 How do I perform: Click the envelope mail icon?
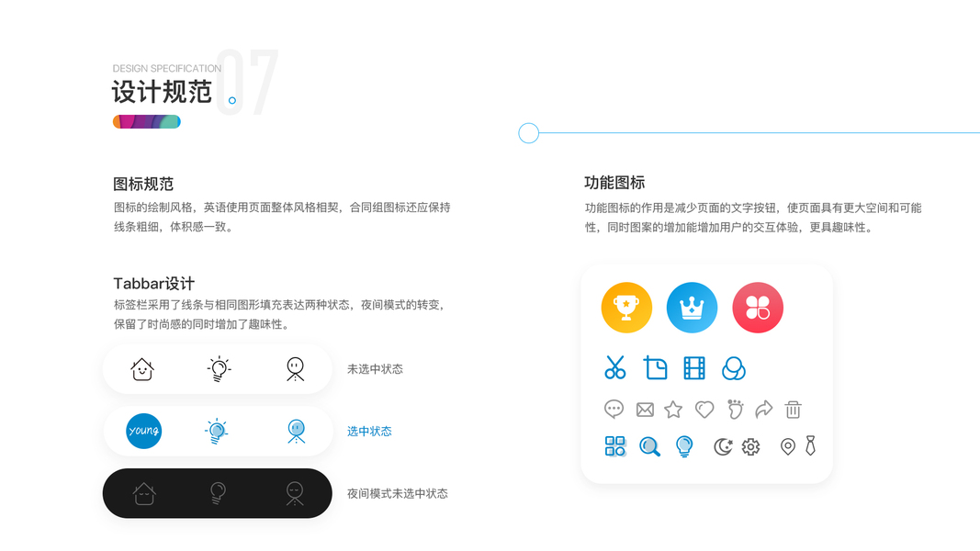coord(645,410)
